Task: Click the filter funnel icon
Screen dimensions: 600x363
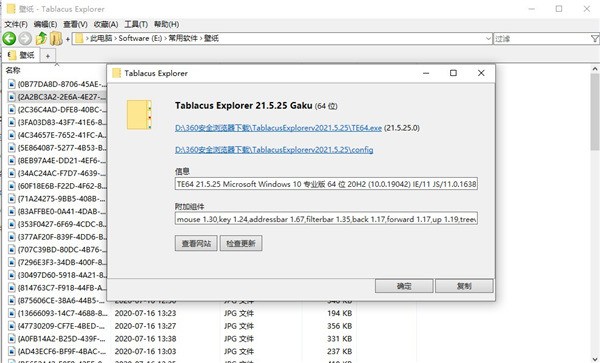Action: click(x=594, y=39)
